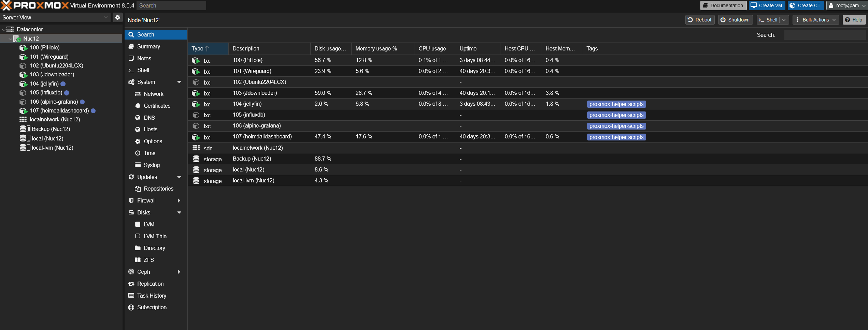Click the Help button

tap(854, 20)
